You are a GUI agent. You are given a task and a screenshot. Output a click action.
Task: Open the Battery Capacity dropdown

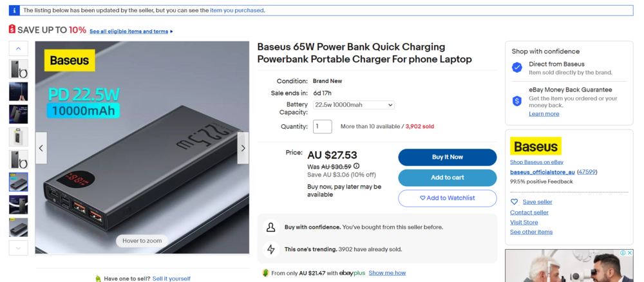coord(354,105)
